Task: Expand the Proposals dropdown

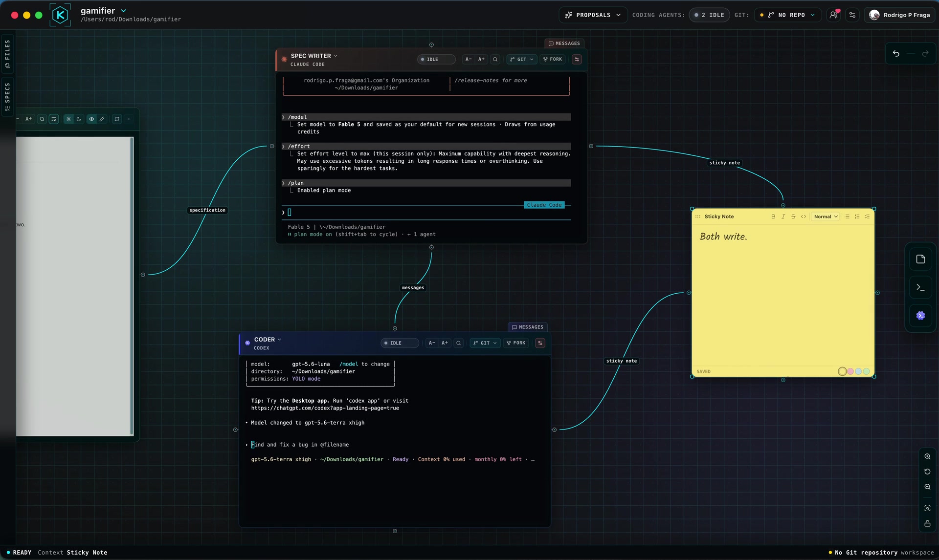Action: click(x=593, y=15)
